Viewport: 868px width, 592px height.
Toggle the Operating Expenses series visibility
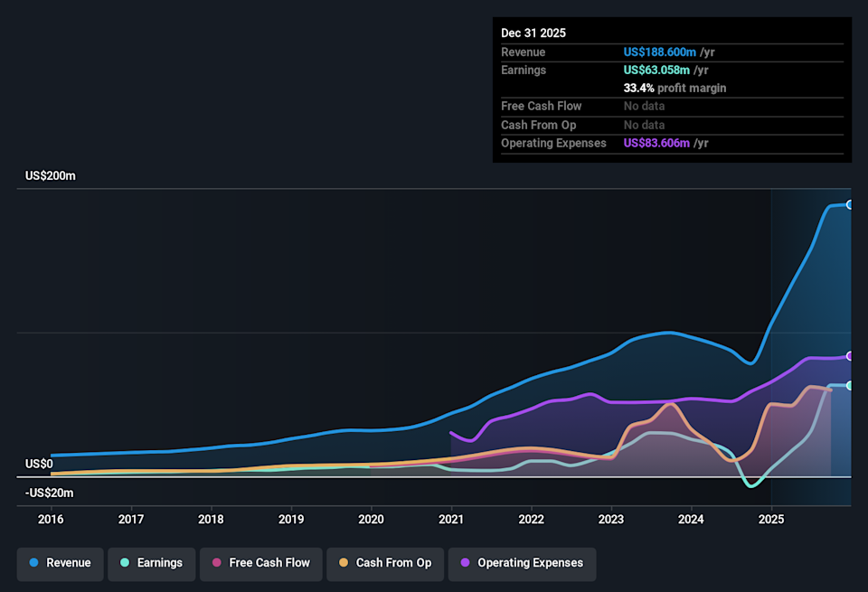522,564
